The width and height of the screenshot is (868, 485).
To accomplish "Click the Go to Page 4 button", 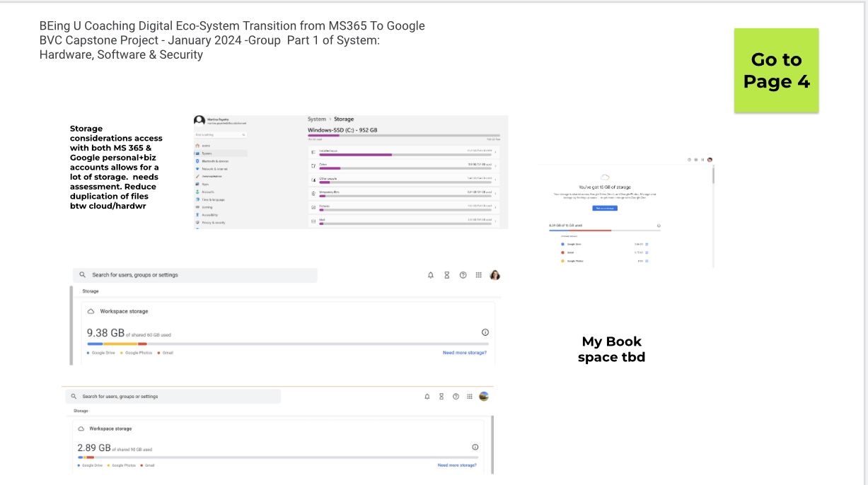I will pyautogui.click(x=776, y=70).
